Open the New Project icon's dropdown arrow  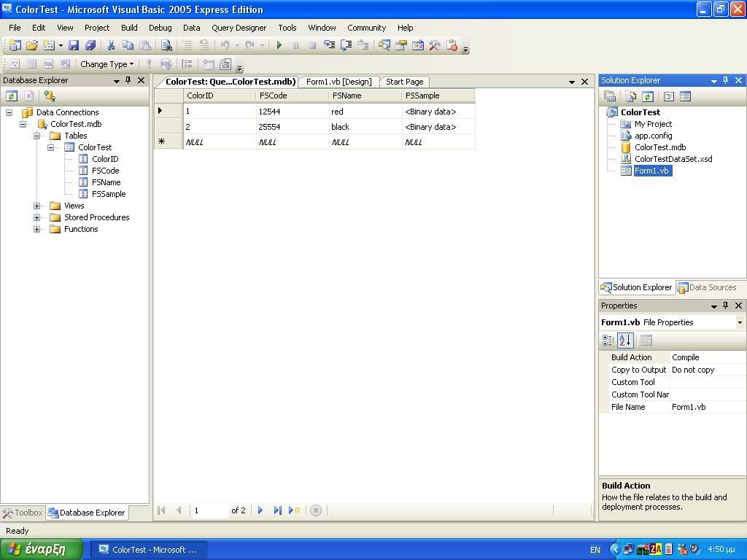point(61,46)
